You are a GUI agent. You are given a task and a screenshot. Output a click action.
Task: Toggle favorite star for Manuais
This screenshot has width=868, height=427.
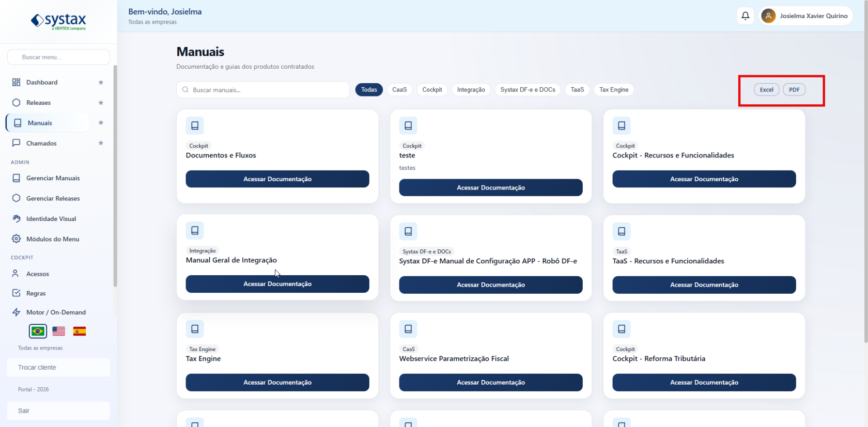tap(101, 123)
